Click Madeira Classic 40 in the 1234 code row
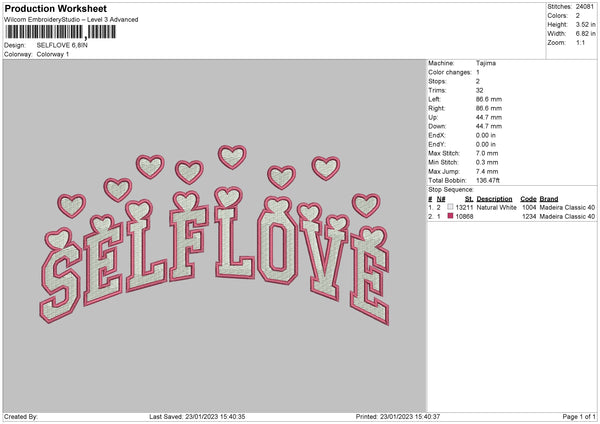 pyautogui.click(x=567, y=217)
